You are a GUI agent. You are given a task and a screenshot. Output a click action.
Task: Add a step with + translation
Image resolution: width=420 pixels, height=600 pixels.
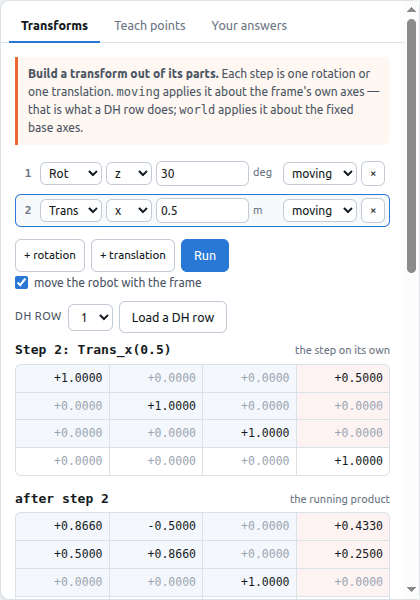[x=133, y=255]
